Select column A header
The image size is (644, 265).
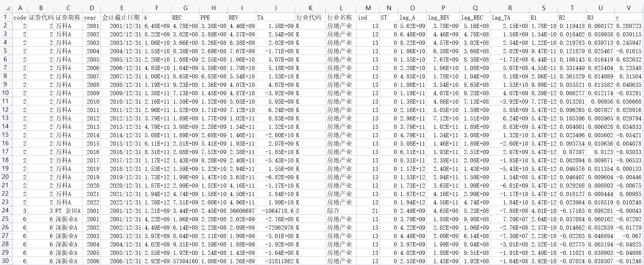tap(20, 8)
